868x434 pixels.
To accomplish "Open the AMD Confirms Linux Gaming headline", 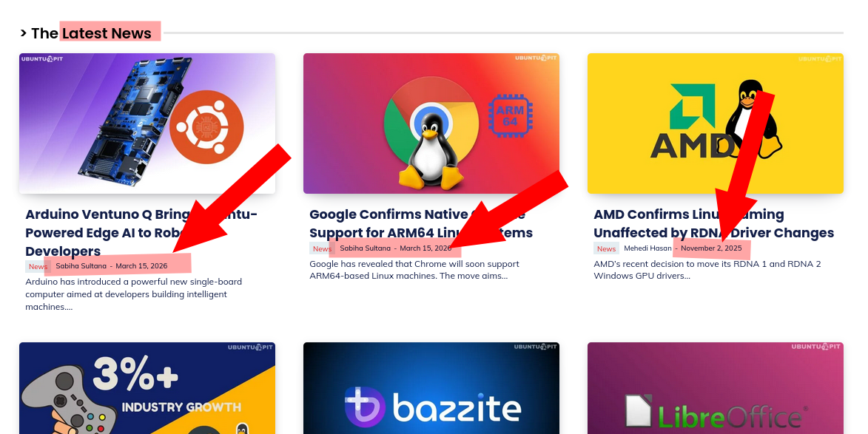I will click(713, 223).
